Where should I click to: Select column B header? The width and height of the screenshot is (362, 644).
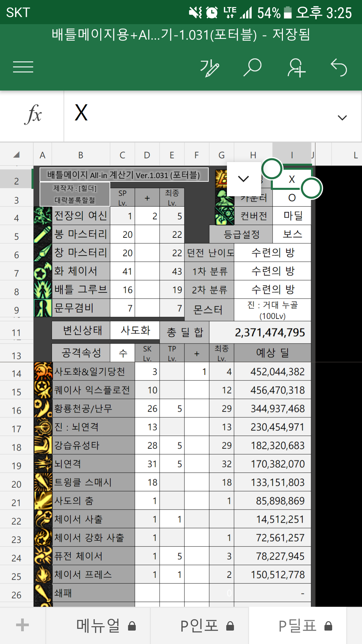tap(80, 155)
